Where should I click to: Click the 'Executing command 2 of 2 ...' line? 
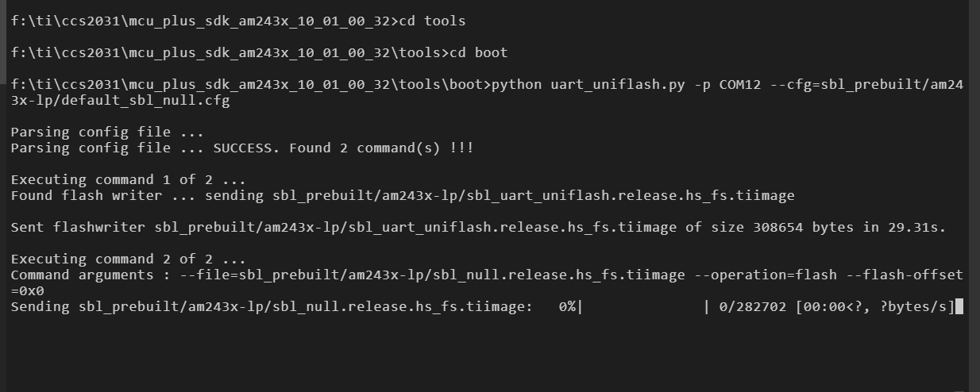coord(128,259)
